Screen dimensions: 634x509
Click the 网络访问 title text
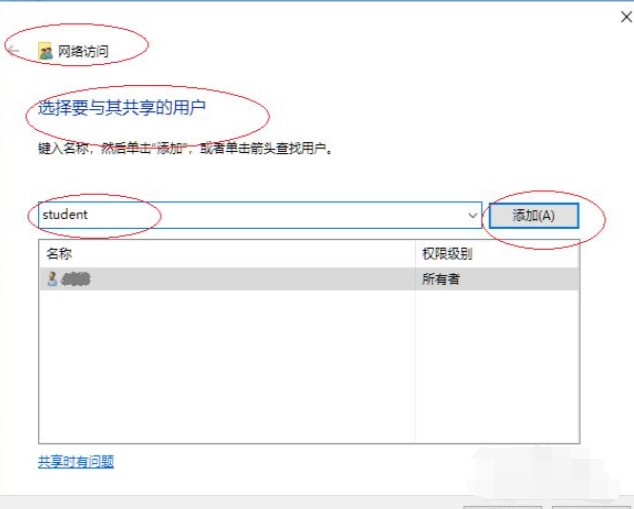coord(83,51)
